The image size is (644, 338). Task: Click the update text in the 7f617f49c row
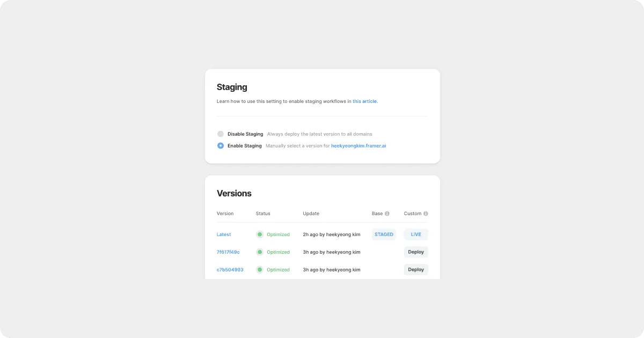[332, 252]
